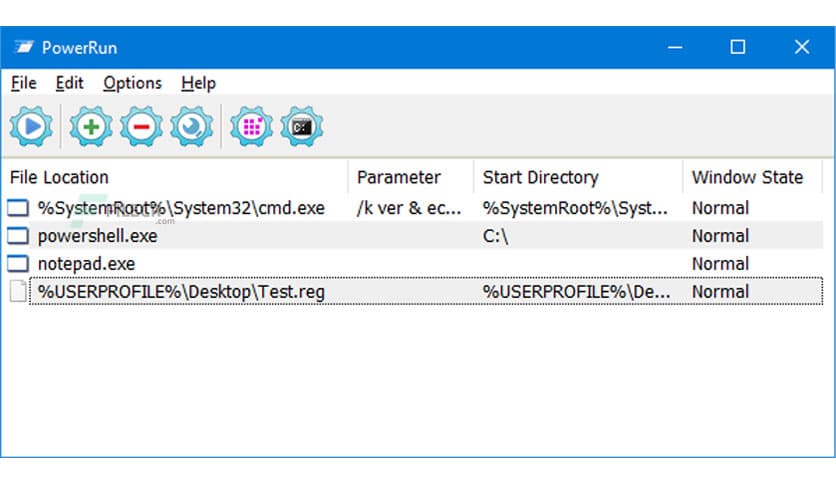Image resolution: width=836 pixels, height=484 pixels.
Task: Click the 'C:\' start directory cell
Action: point(495,236)
